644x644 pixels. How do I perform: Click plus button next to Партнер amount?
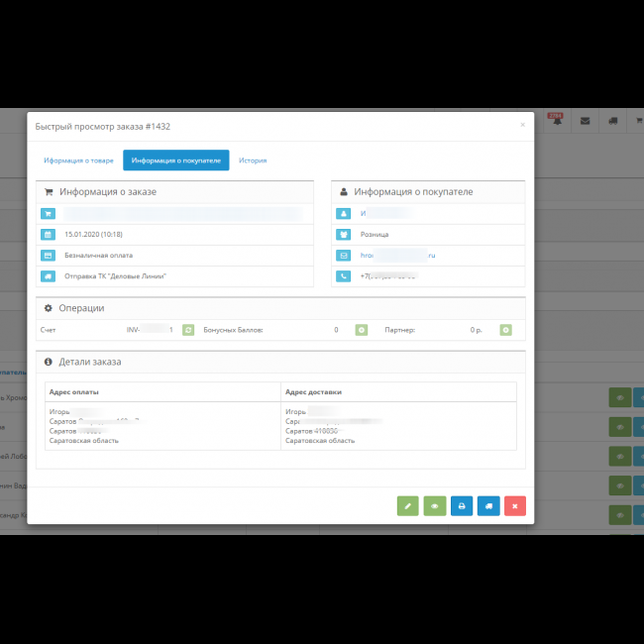pos(505,330)
